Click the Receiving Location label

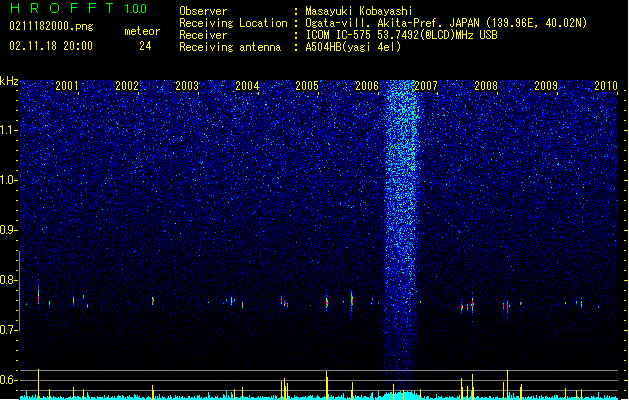pos(233,23)
